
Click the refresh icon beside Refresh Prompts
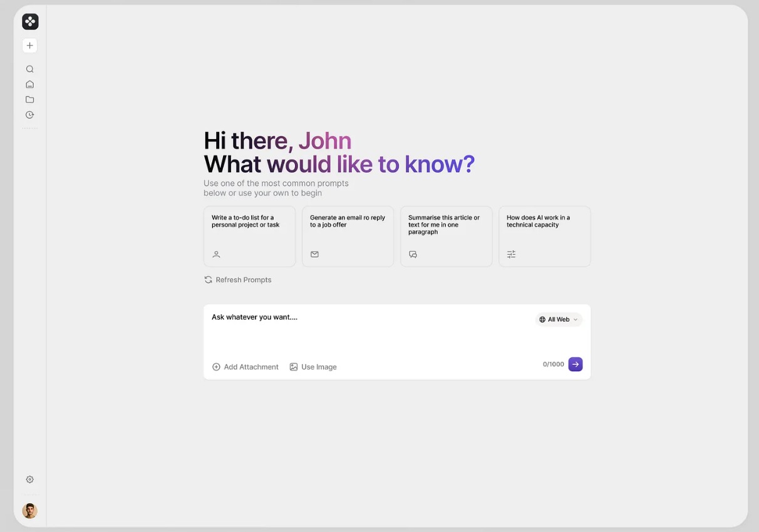coord(208,280)
